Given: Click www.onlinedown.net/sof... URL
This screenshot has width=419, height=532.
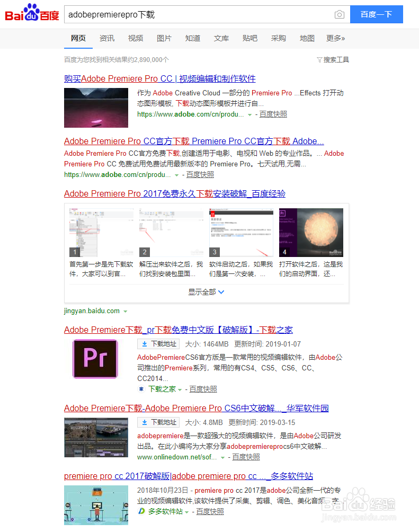Looking at the screenshot, I should [177, 457].
